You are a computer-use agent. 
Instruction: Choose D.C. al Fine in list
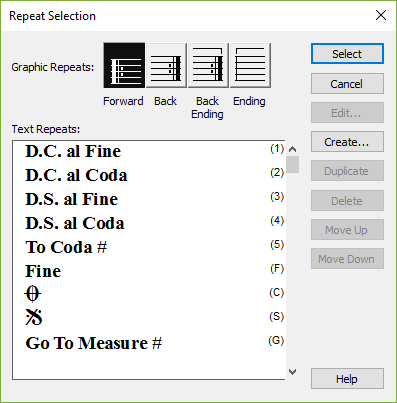click(x=149, y=151)
